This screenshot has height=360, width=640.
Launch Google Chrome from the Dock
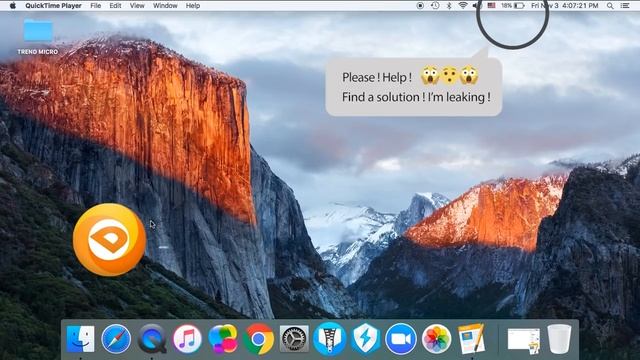point(258,339)
